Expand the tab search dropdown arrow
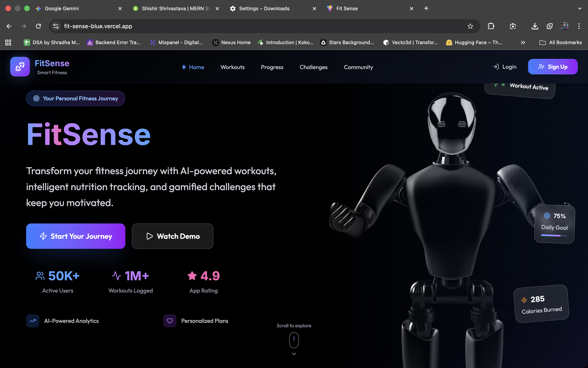588x368 pixels. pos(580,9)
